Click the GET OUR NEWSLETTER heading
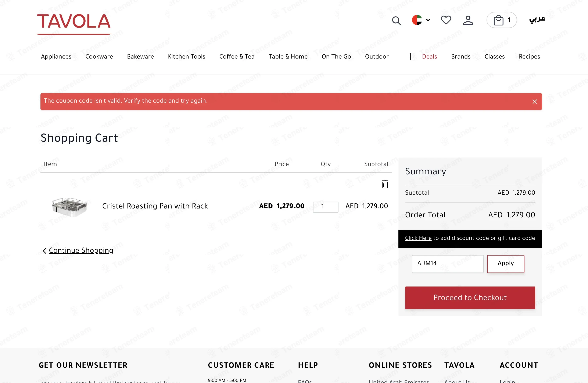 pos(83,365)
